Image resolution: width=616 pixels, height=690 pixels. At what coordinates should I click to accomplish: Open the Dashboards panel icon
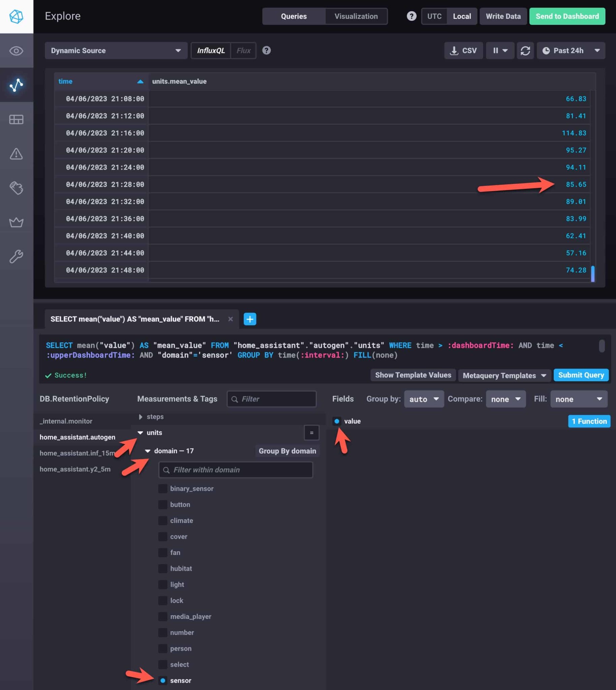point(16,120)
